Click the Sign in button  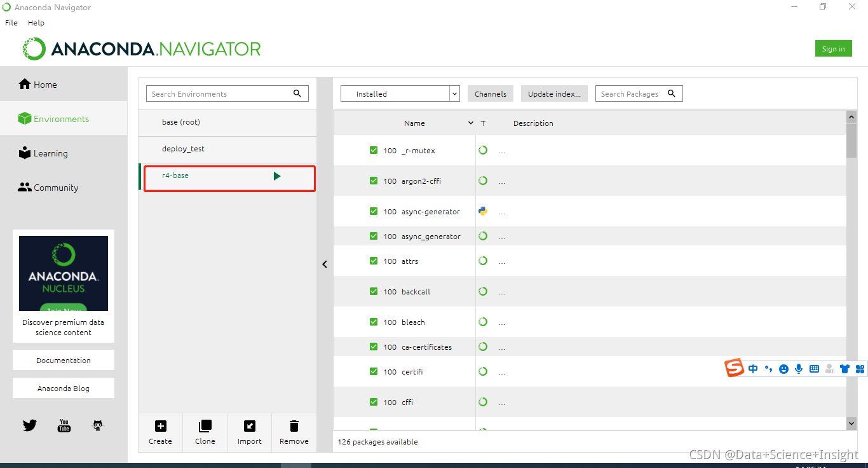pyautogui.click(x=833, y=48)
